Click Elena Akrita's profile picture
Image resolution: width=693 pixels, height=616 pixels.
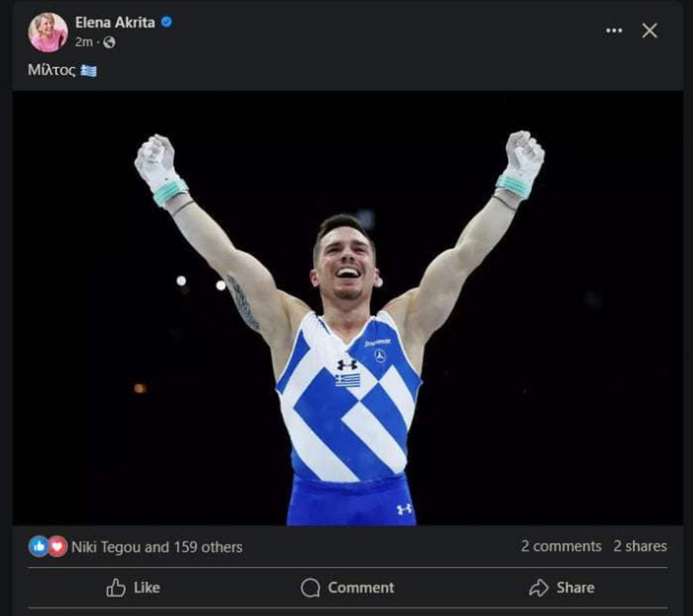coord(48,32)
